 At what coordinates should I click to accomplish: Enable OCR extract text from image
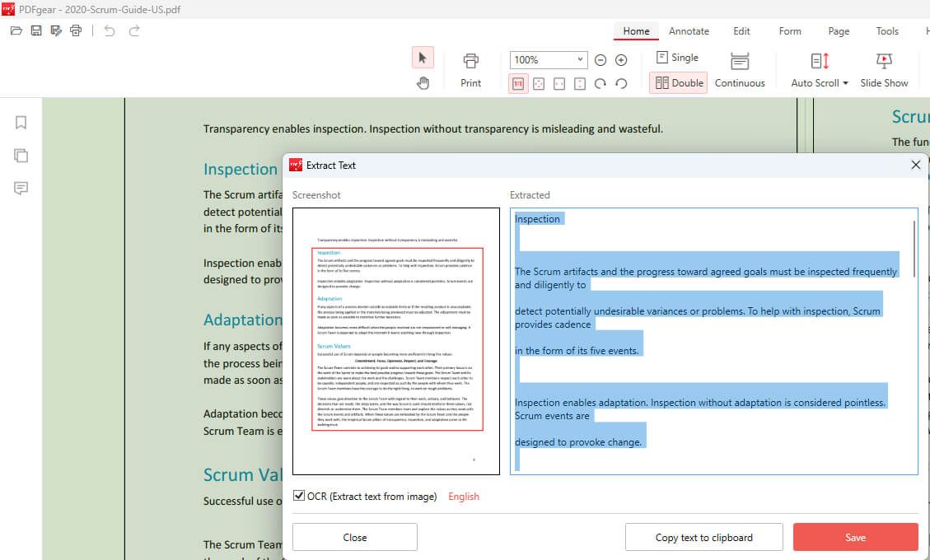point(298,495)
